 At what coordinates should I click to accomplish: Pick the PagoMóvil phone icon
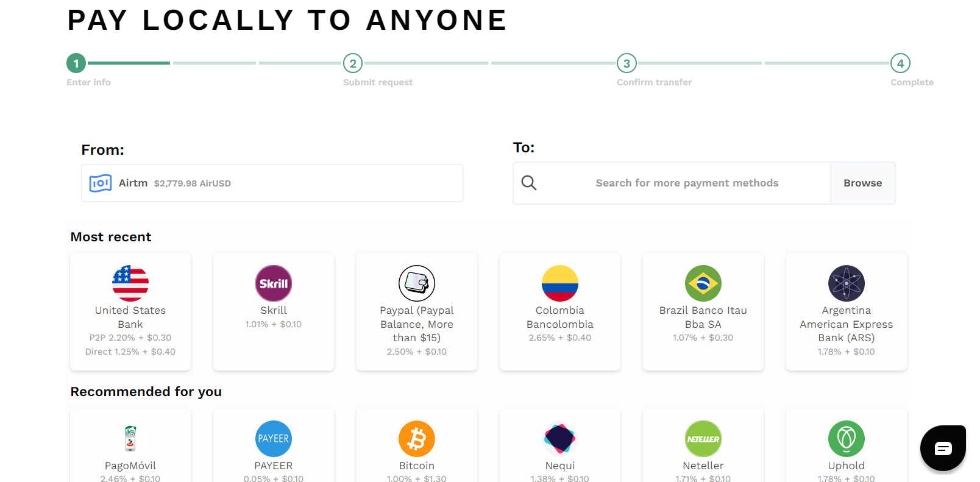pos(130,439)
